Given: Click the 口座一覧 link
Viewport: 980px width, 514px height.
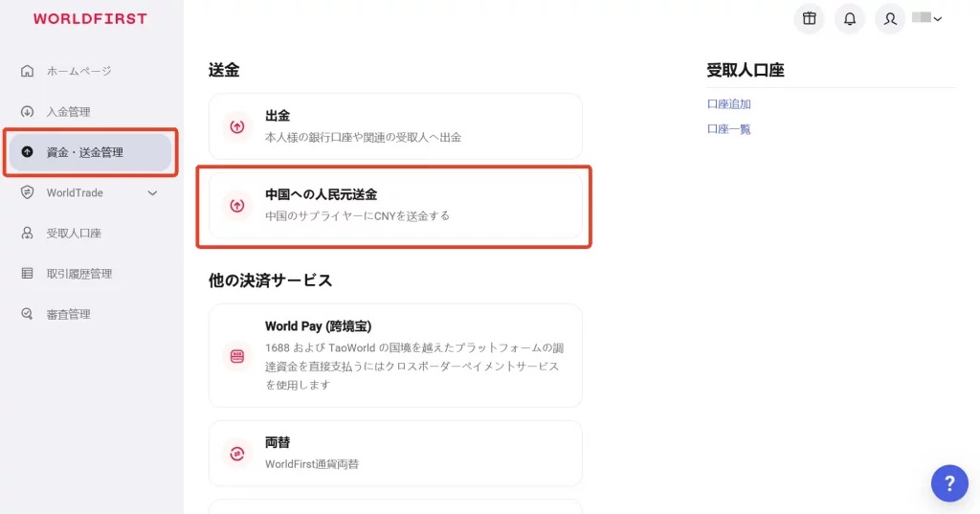Looking at the screenshot, I should [728, 129].
